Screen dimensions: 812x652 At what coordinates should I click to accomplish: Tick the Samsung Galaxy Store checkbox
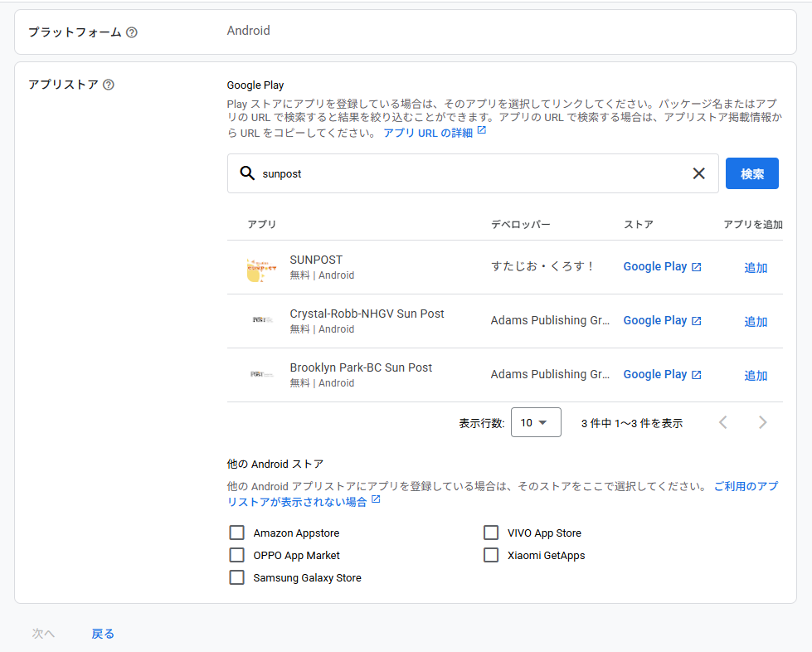[x=237, y=577]
